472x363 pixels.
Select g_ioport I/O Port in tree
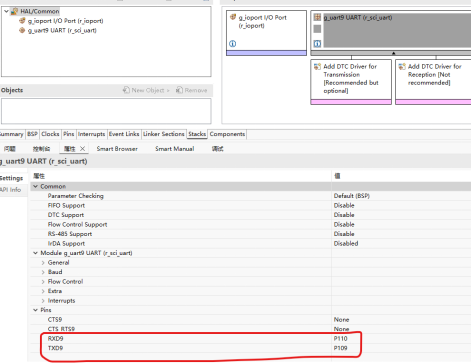pos(65,21)
